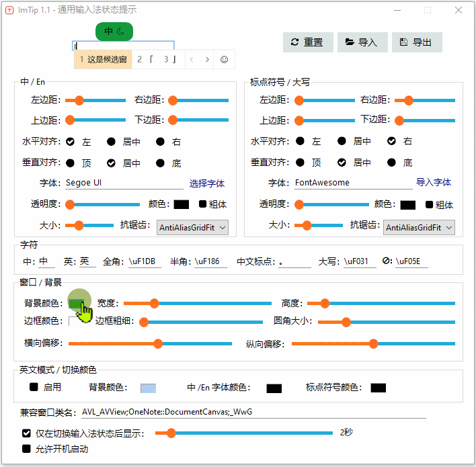Screen dimensions: 476x467
Task: Toggle 粗体 bold checkbox in 中 / En panel
Action: click(x=202, y=204)
